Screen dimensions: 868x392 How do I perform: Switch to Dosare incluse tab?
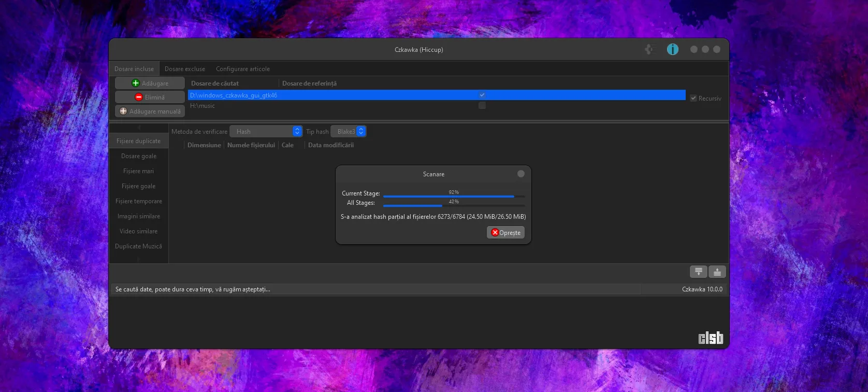tap(134, 68)
